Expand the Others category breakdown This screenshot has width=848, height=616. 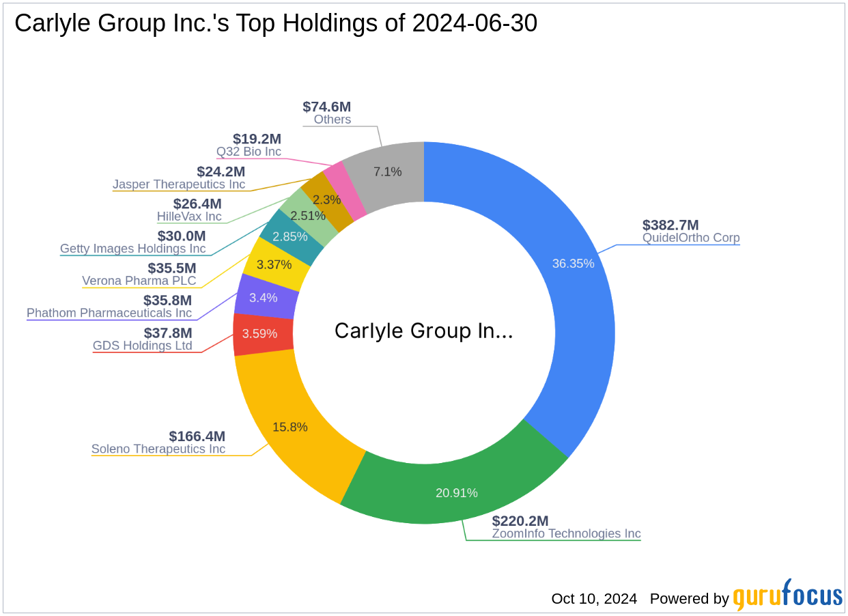[x=333, y=120]
